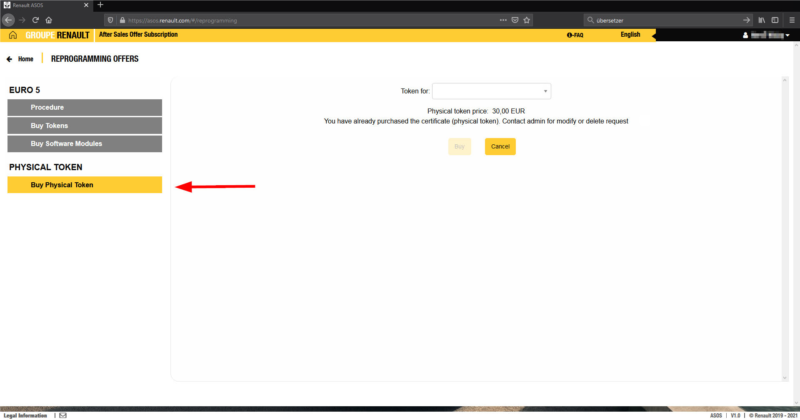Toggle the browser sidebar view icon
Viewport: 800px width, 420px height.
pos(775,20)
